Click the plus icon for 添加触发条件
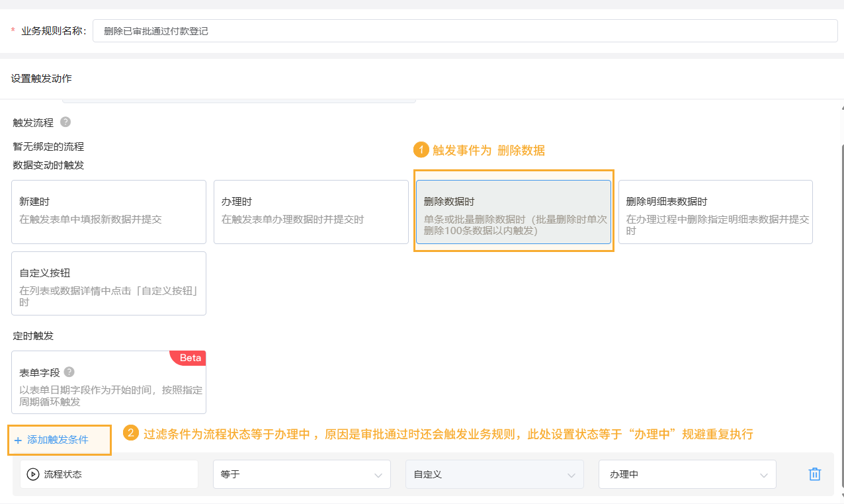Screen dimensions: 844x504 [18, 441]
